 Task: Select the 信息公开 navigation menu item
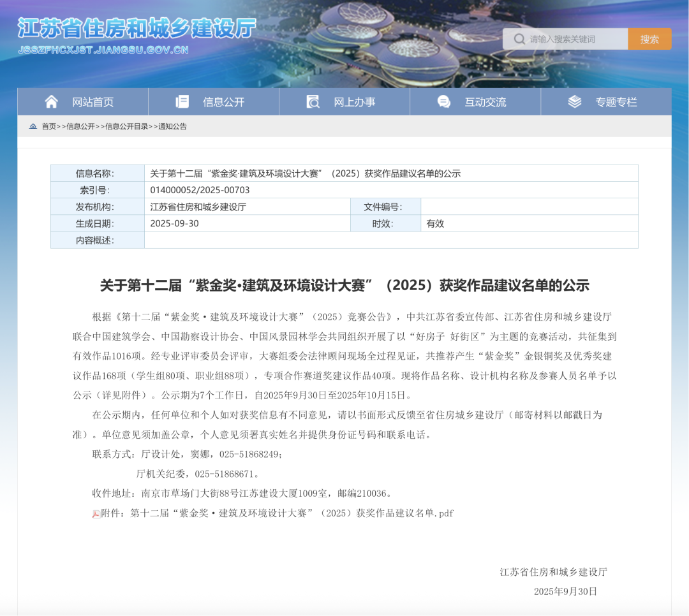point(223,102)
